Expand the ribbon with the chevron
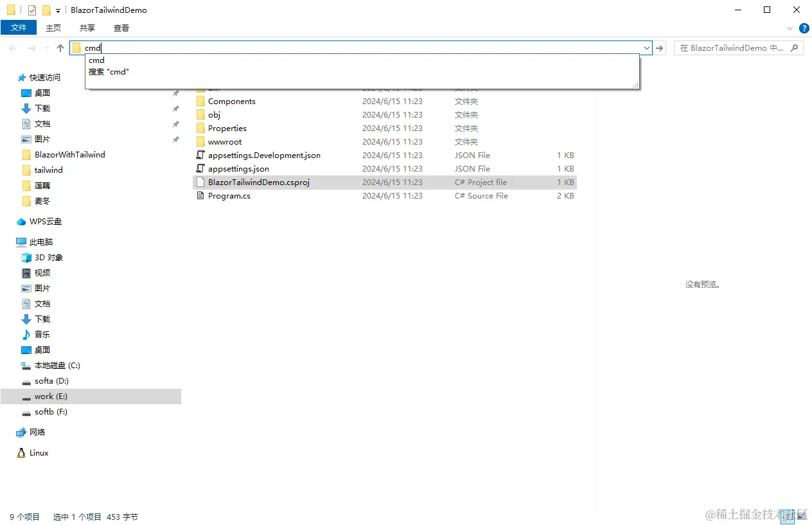Image resolution: width=812 pixels, height=525 pixels. tap(790, 28)
